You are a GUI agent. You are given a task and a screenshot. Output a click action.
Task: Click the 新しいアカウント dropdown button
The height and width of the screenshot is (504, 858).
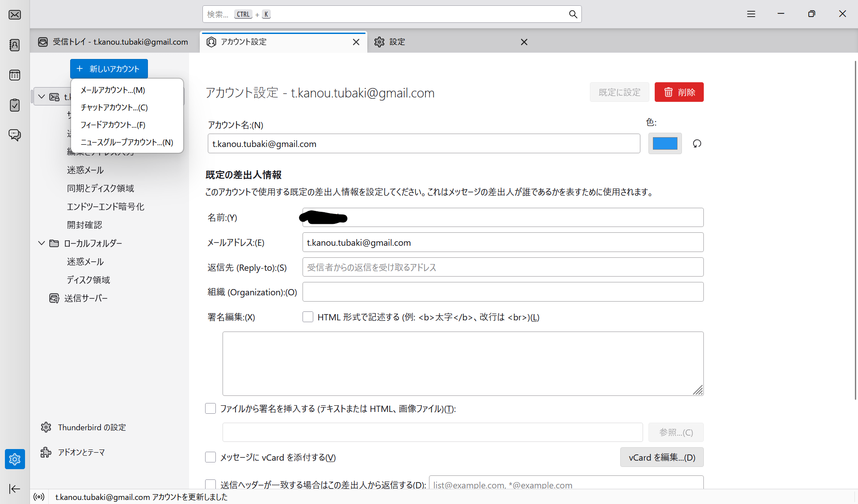pos(109,69)
